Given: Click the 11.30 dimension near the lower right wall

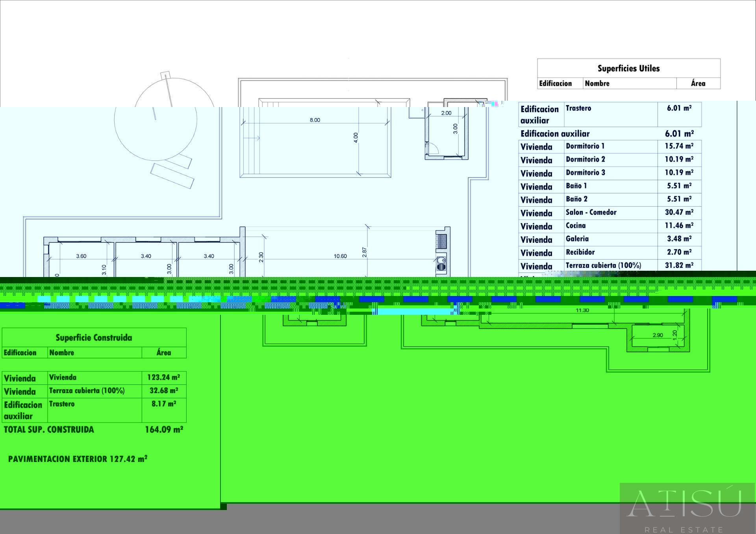Looking at the screenshot, I should (x=582, y=310).
